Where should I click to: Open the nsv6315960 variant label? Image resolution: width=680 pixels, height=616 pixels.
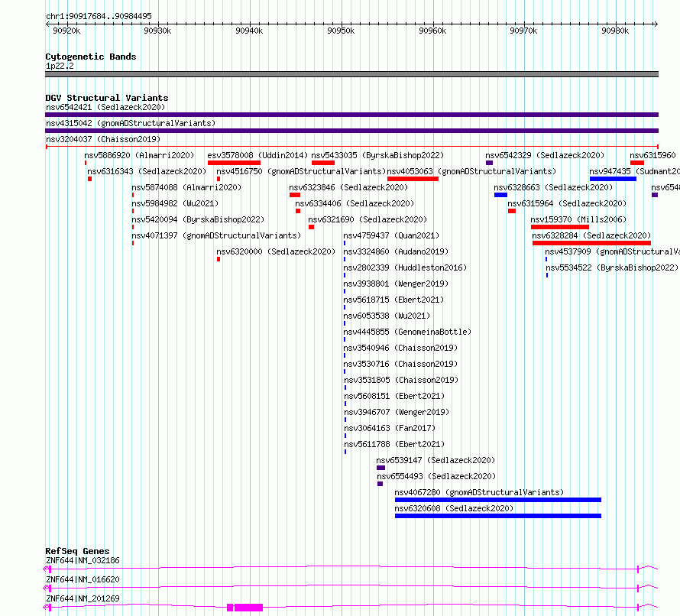[x=652, y=155]
